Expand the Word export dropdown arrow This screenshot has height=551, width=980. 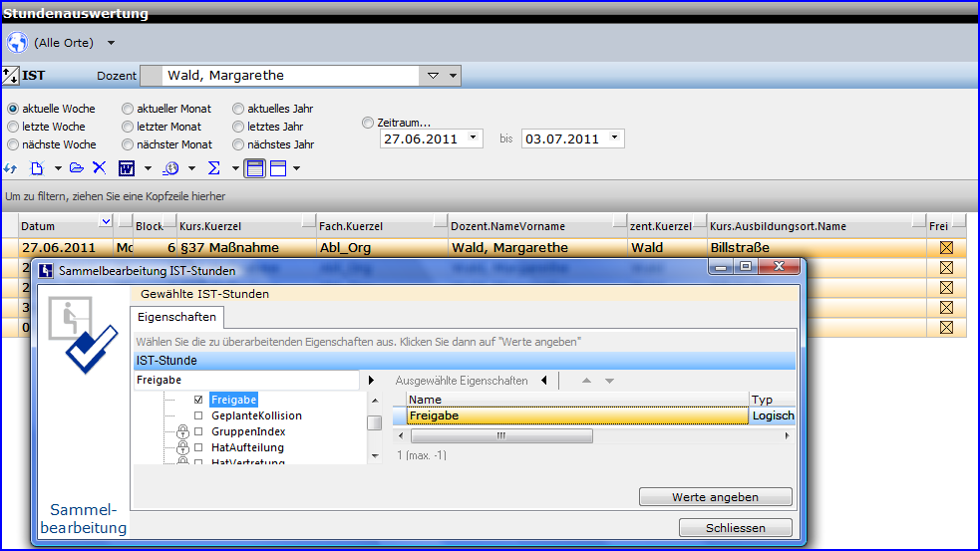(x=148, y=168)
